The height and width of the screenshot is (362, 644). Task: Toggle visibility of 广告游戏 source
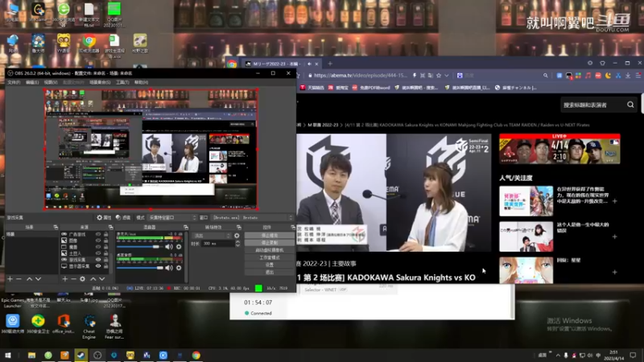(x=97, y=234)
